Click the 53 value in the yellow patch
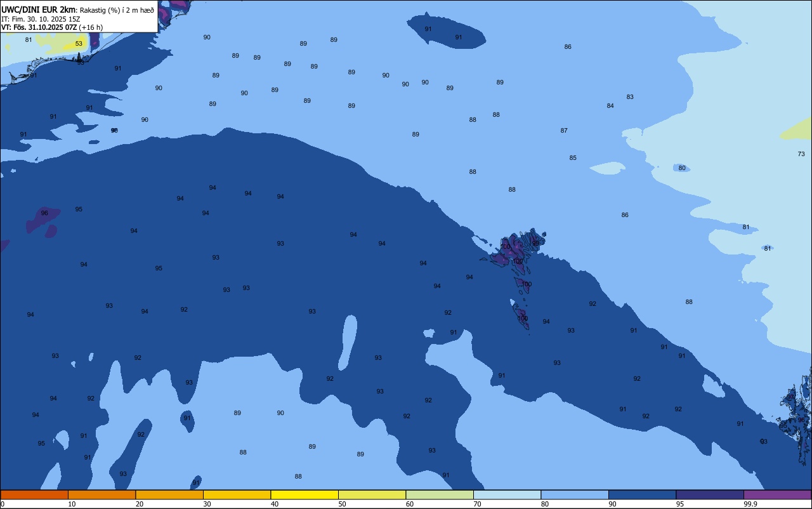The width and height of the screenshot is (812, 509). coord(79,44)
